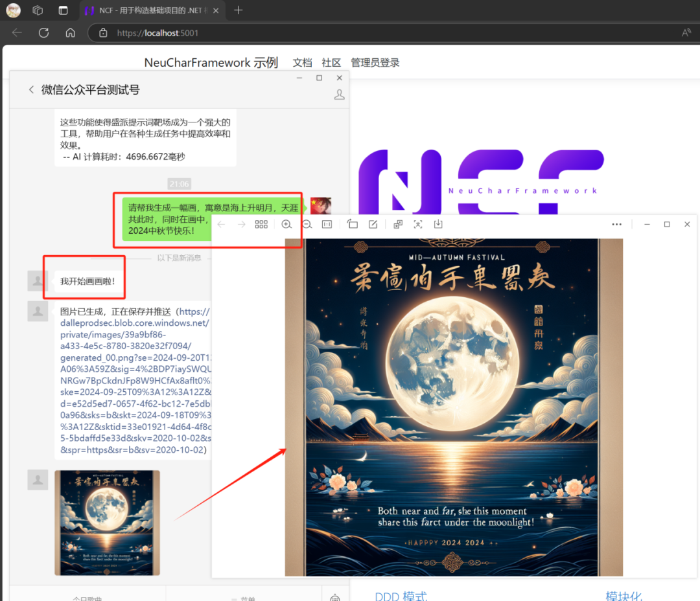The image size is (700, 601).
Task: Click avatar beside 图片已生成 message
Action: point(38,311)
